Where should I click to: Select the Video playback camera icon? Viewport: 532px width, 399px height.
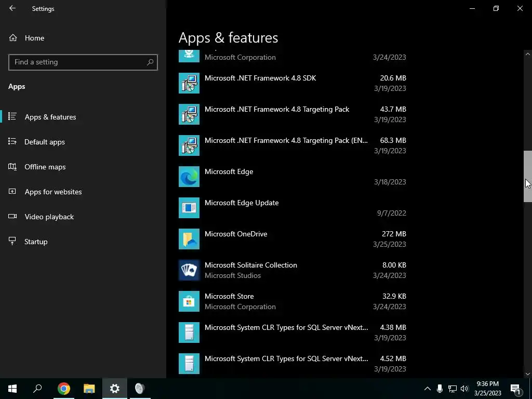pos(12,217)
